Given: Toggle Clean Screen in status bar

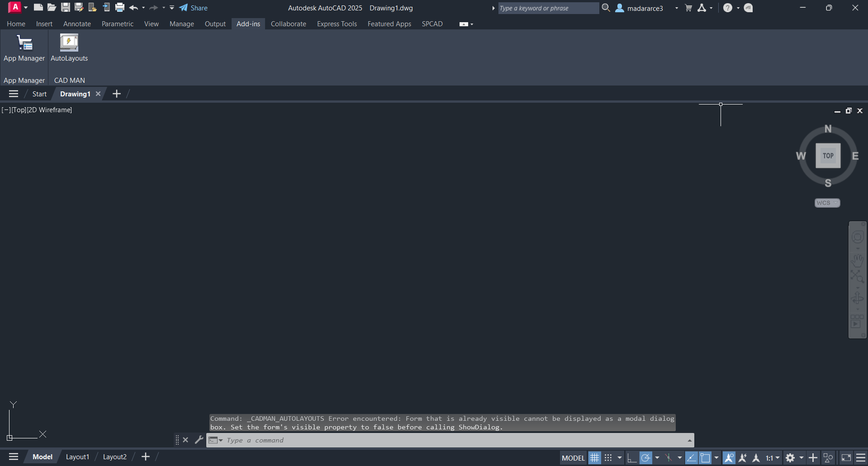Looking at the screenshot, I should coord(846,458).
